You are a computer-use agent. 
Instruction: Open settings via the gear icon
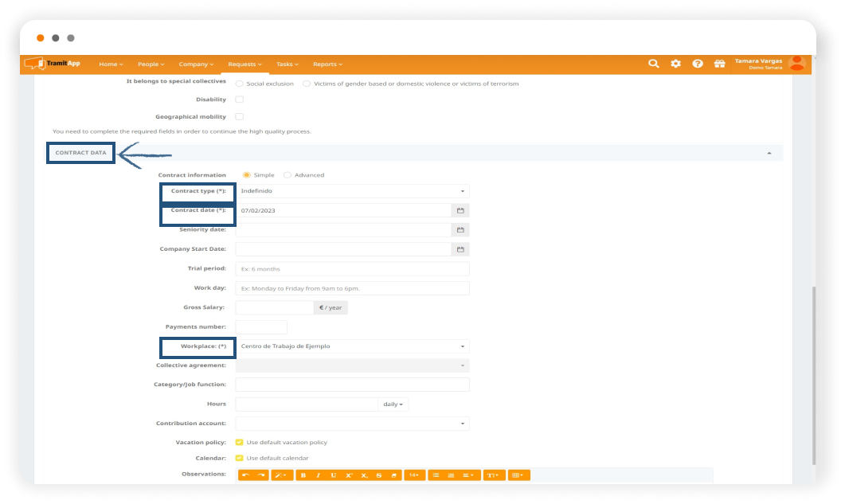click(x=675, y=64)
